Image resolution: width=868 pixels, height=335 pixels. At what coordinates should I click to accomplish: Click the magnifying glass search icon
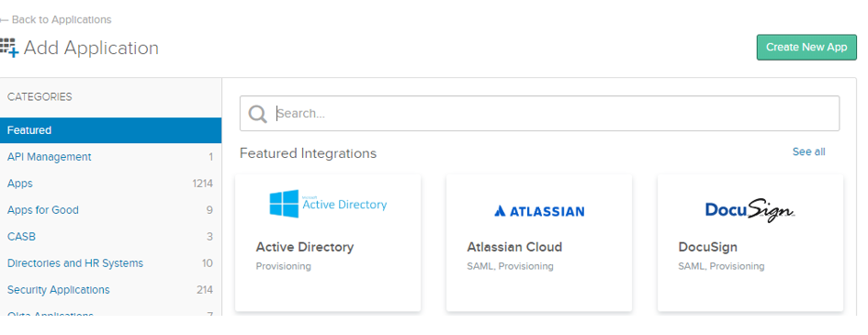[257, 114]
